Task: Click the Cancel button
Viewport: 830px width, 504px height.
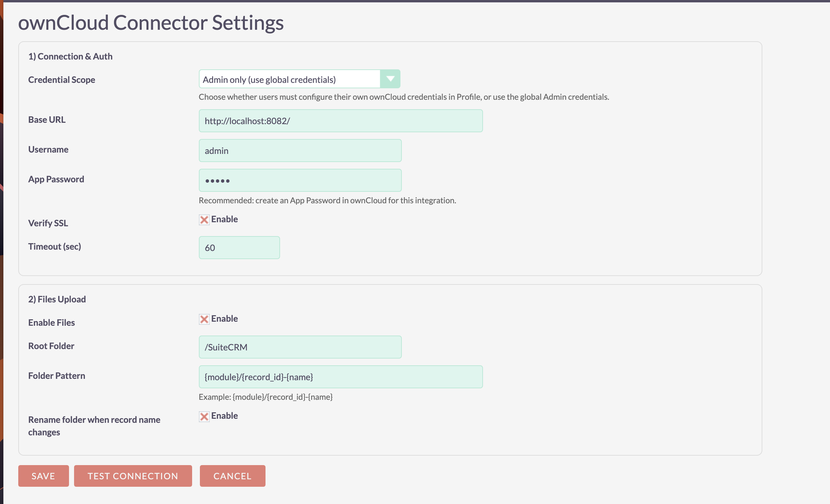Action: (232, 476)
